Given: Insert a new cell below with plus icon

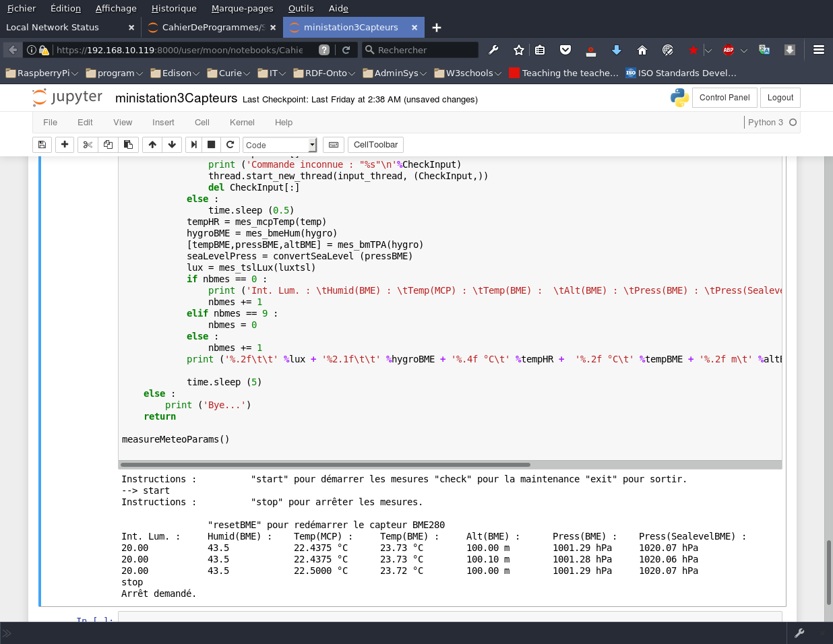Looking at the screenshot, I should click(65, 145).
